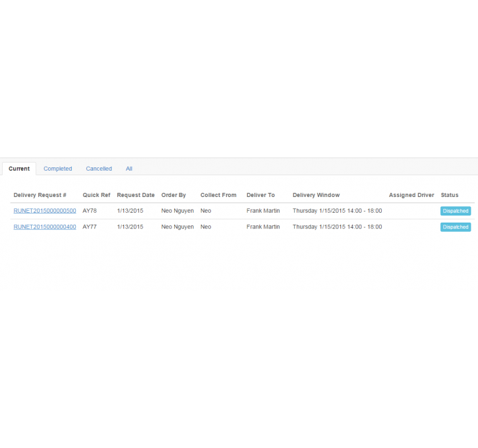478x448 pixels.
Task: Click Frank Martin in the AY77 row
Action: click(263, 227)
